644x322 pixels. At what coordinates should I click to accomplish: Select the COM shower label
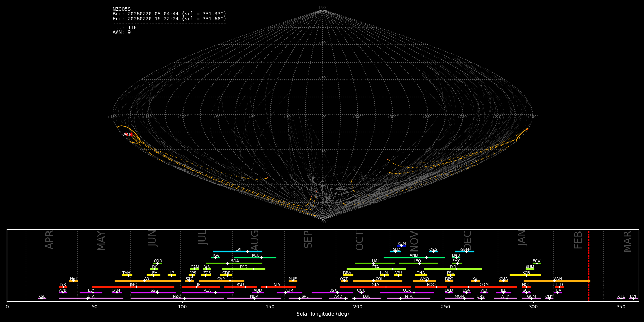(x=484, y=285)
